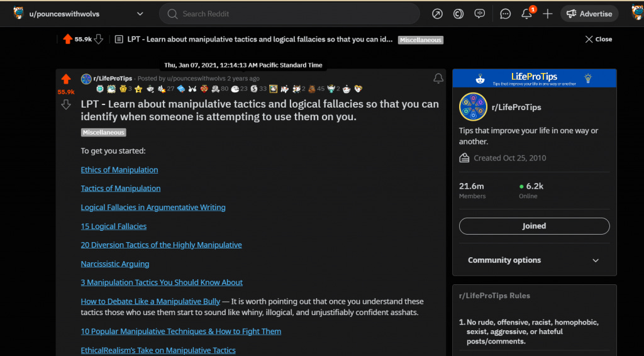Click the plus icon to create post
The height and width of the screenshot is (356, 644).
(x=548, y=14)
